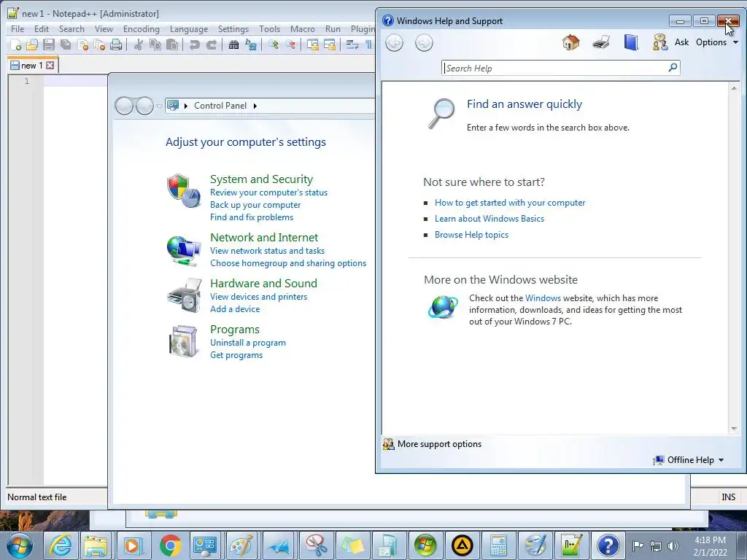Open Replace dialog icon in Notepad++ toolbar
The width and height of the screenshot is (747, 560).
[x=251, y=44]
